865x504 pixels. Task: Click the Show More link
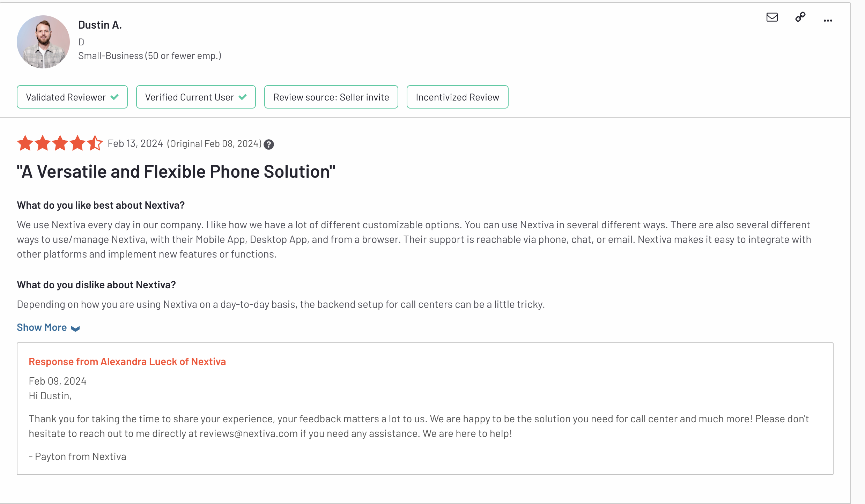(x=42, y=327)
